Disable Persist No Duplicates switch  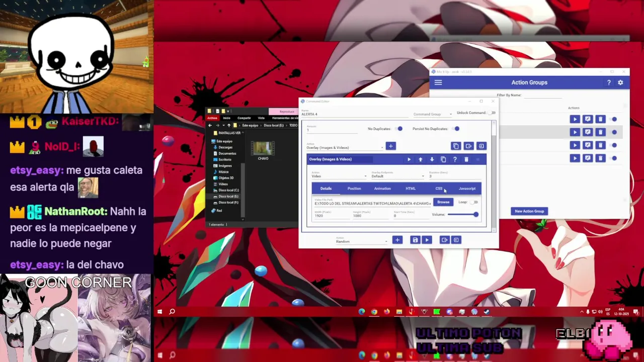[456, 129]
